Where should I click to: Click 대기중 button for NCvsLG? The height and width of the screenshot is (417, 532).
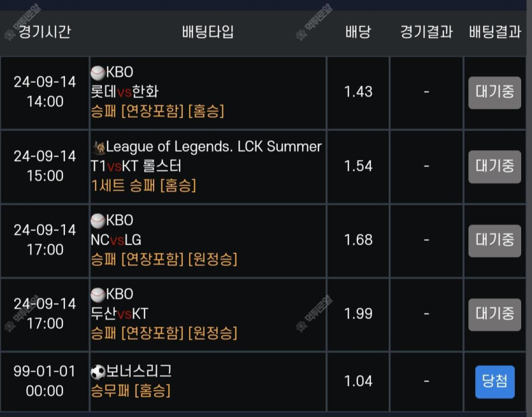tap(494, 241)
